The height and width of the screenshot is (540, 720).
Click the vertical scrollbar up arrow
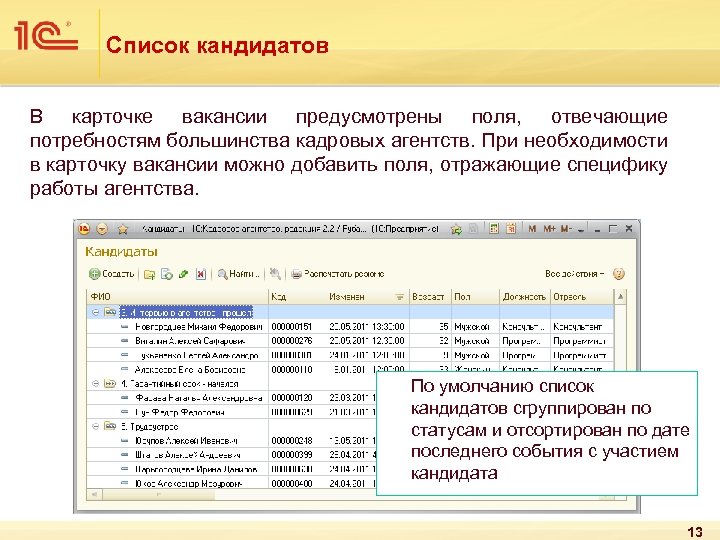(620, 297)
